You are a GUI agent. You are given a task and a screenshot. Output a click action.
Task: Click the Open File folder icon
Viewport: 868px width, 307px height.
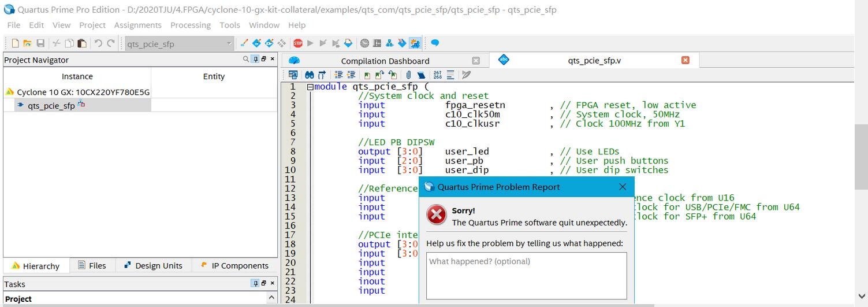pyautogui.click(x=28, y=43)
